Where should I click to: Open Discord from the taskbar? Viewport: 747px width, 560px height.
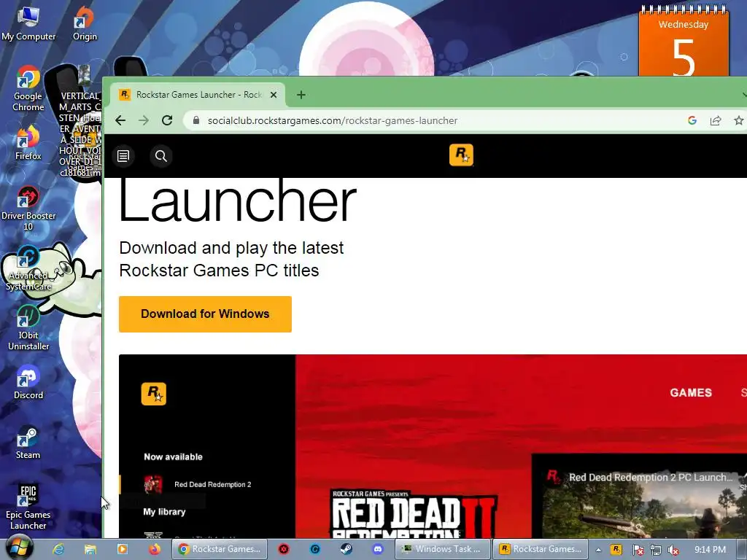pos(378,549)
